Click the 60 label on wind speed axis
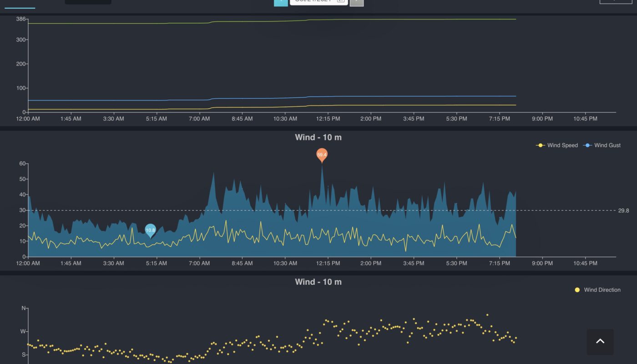 [x=22, y=164]
